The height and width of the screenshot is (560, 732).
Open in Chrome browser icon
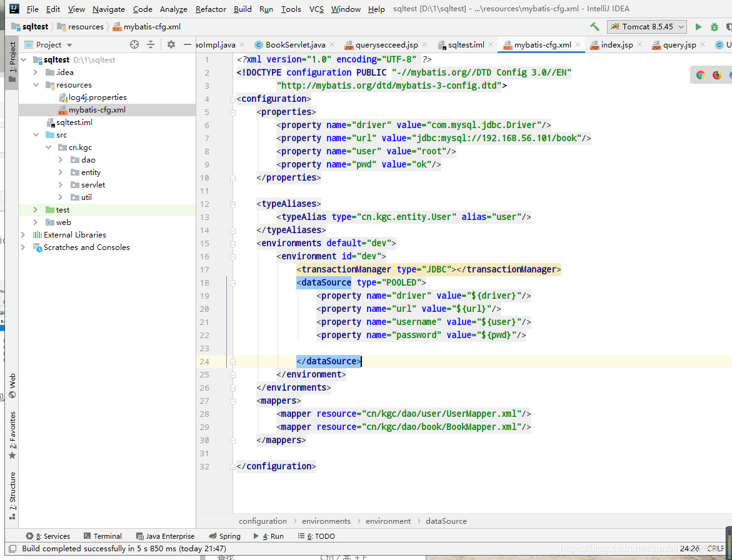pos(700,74)
